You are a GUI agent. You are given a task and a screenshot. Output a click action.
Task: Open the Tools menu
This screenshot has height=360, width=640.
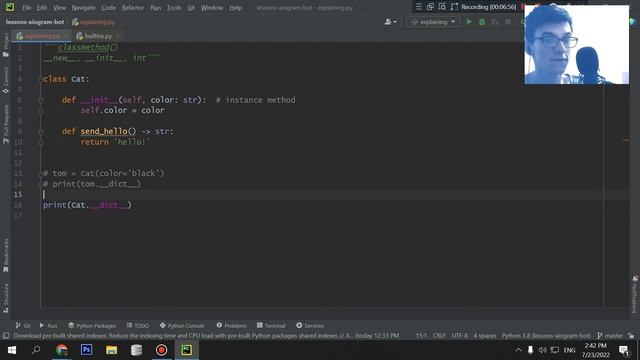point(174,7)
